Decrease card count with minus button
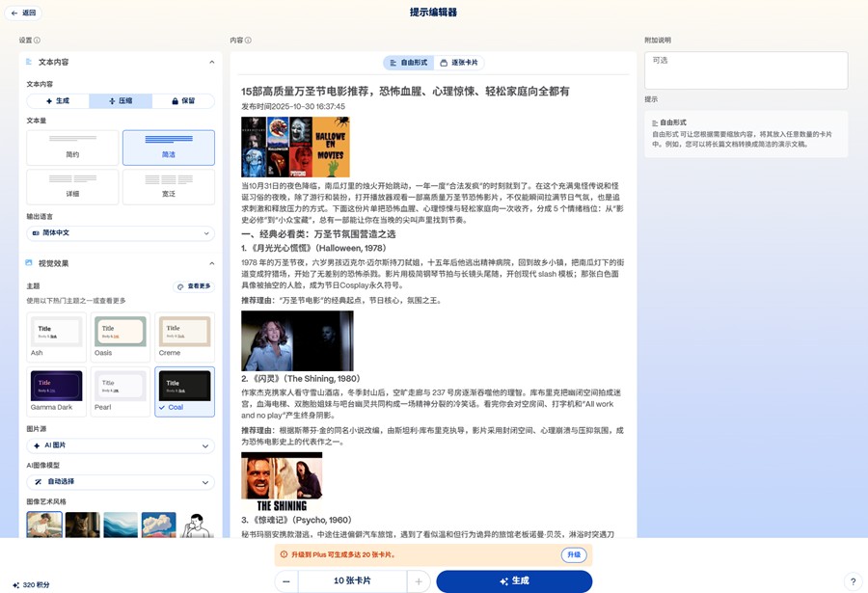This screenshot has width=868, height=593. (x=286, y=581)
